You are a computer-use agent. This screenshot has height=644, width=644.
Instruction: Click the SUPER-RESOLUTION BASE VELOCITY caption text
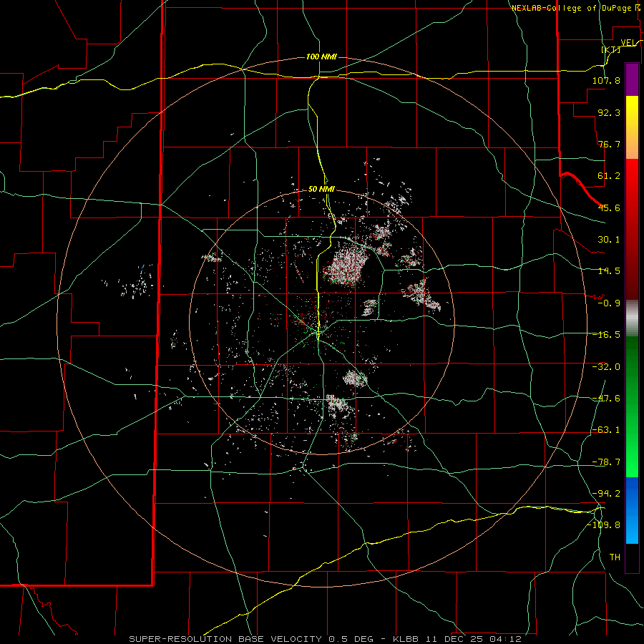pos(225,639)
